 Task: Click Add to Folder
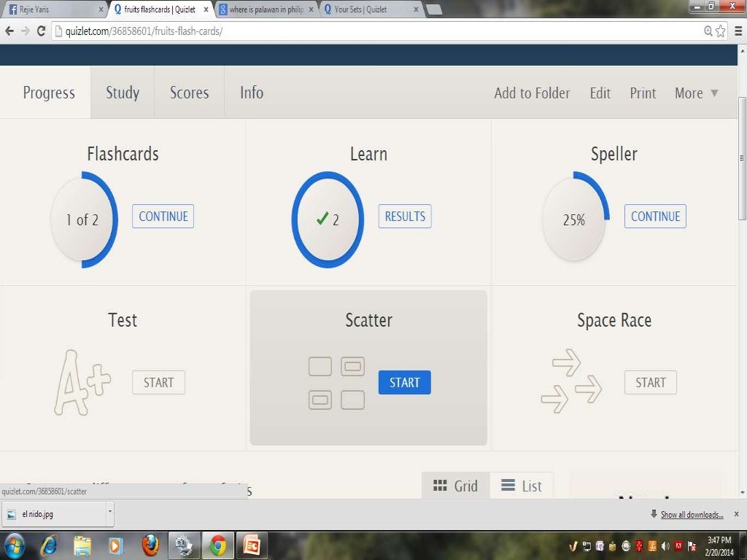coord(532,93)
